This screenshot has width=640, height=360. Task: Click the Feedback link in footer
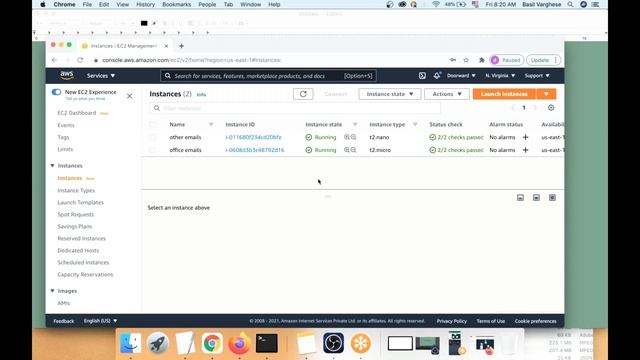64,321
